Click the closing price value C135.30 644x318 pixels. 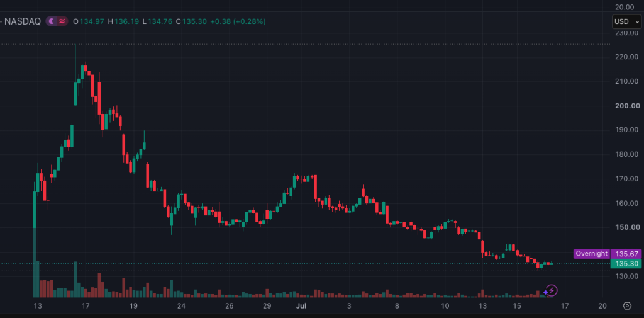click(191, 21)
